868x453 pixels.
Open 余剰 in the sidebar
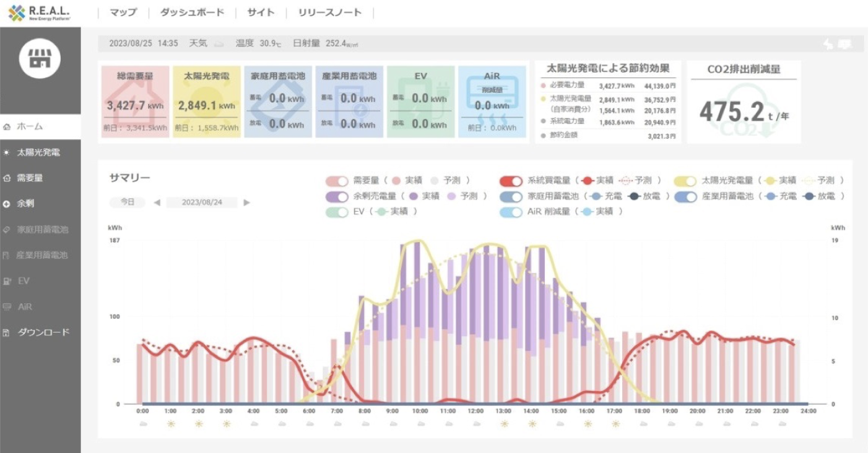point(25,204)
